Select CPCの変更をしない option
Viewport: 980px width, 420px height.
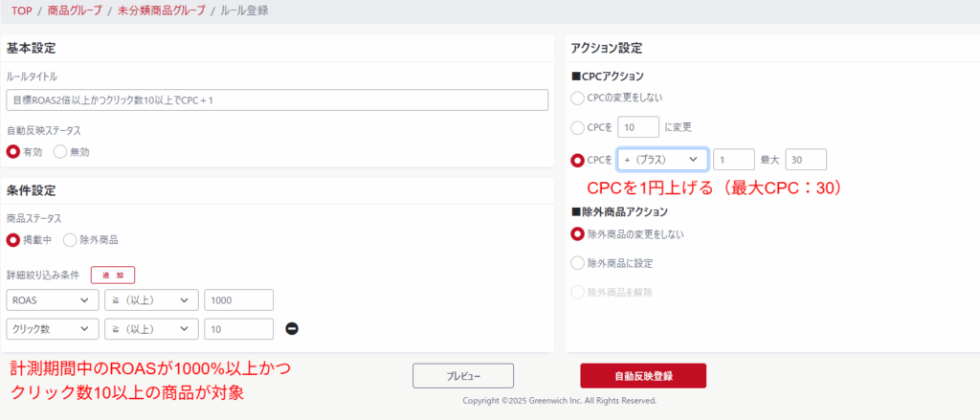pos(577,98)
